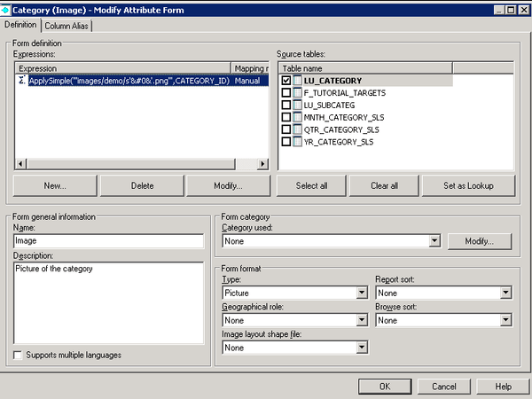The height and width of the screenshot is (399, 532).
Task: Open Help for this dialog
Action: tap(503, 387)
